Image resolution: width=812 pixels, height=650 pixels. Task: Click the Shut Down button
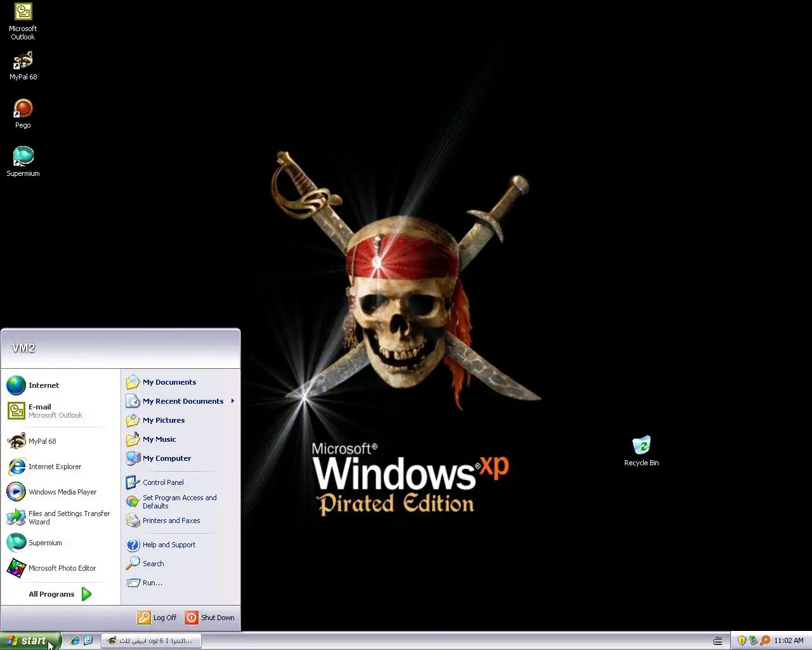point(210,618)
